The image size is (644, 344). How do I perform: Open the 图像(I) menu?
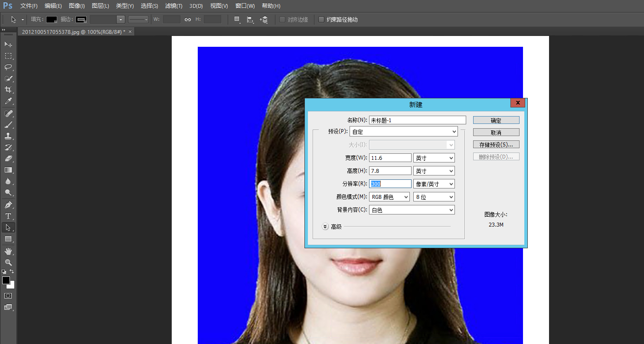click(x=77, y=6)
